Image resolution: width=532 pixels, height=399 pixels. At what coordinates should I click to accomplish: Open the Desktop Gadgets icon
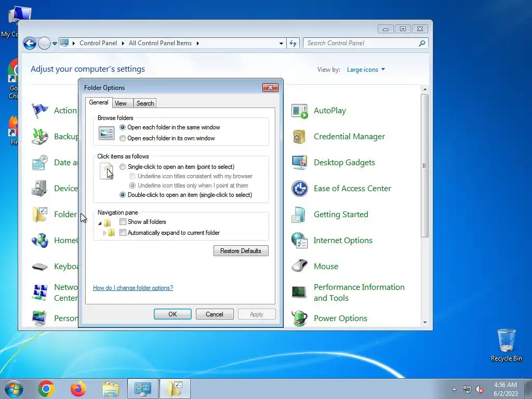click(300, 163)
